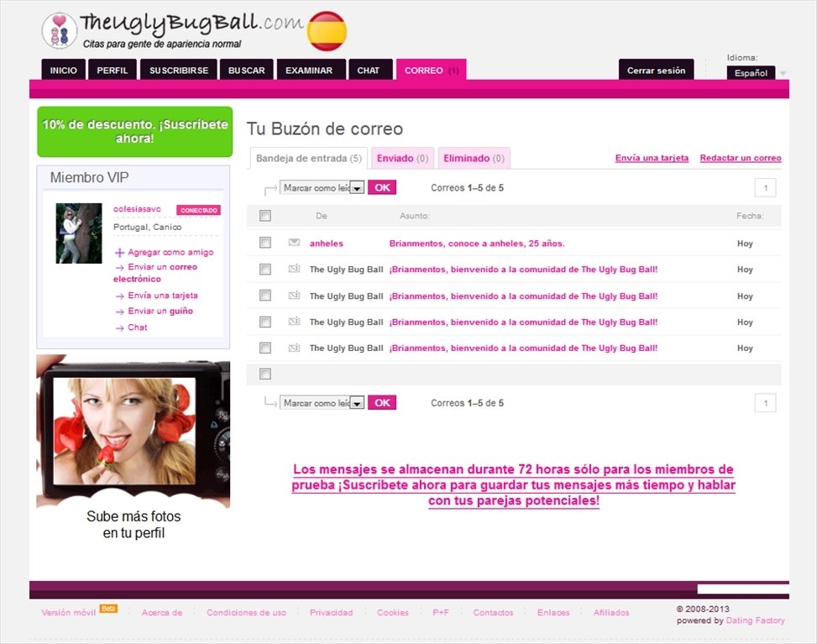The image size is (817, 644).
Task: Open the envelope icon for anheles message
Action: click(x=295, y=243)
